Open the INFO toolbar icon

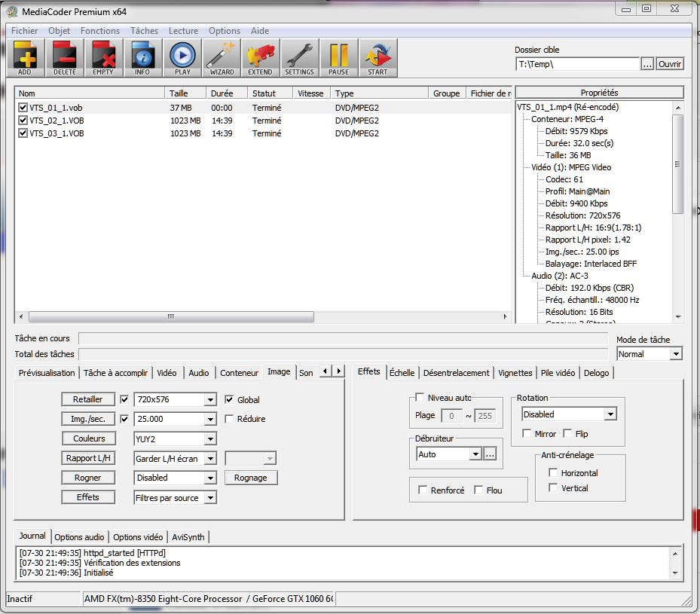pos(142,58)
